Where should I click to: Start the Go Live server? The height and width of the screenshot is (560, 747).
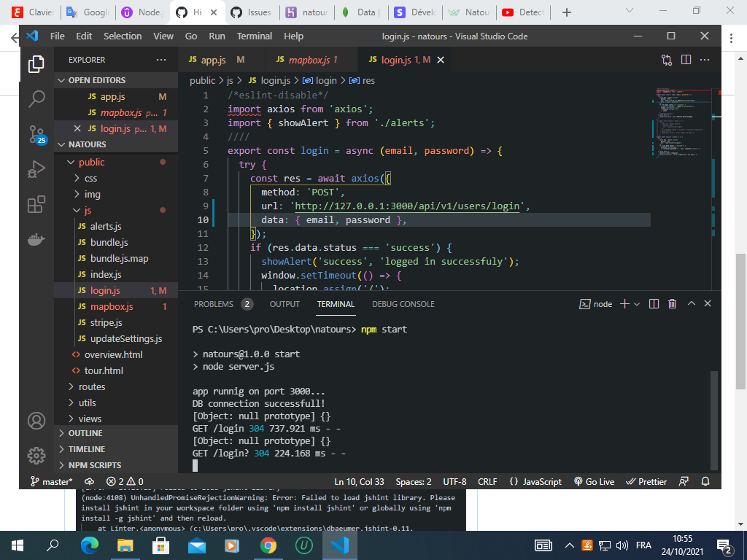pos(594,481)
